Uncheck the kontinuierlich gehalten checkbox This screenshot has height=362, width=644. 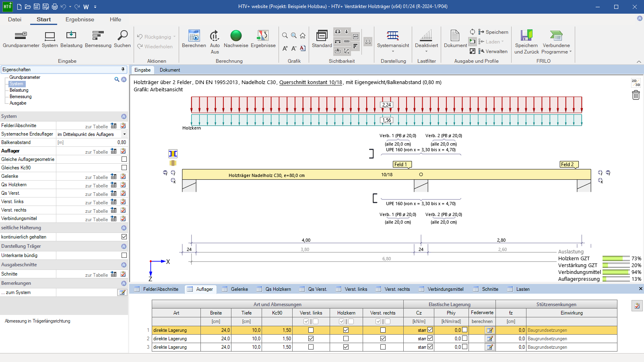[x=124, y=237]
